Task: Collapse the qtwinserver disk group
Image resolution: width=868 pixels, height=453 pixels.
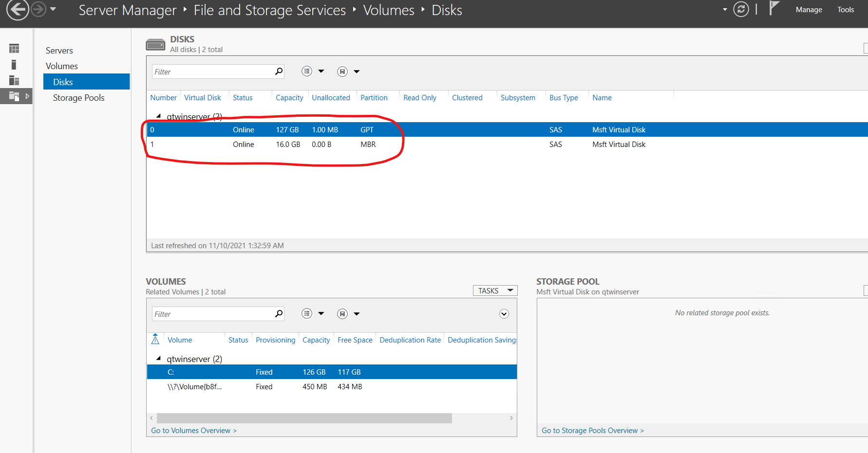Action: click(x=159, y=116)
